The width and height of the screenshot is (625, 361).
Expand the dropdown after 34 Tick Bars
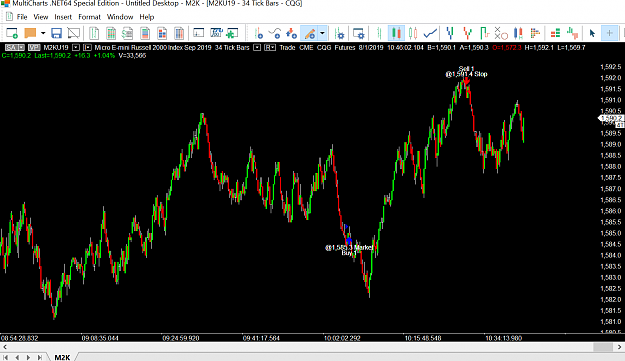pos(257,47)
